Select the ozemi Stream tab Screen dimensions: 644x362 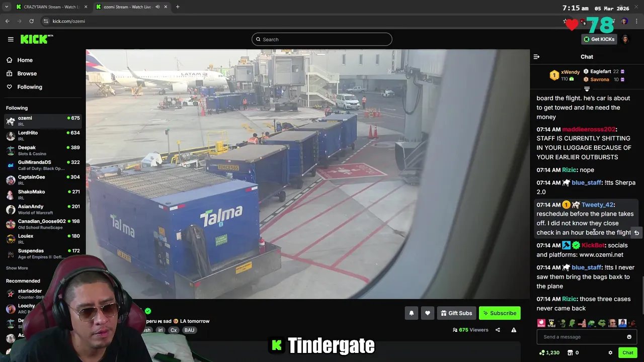tap(131, 7)
